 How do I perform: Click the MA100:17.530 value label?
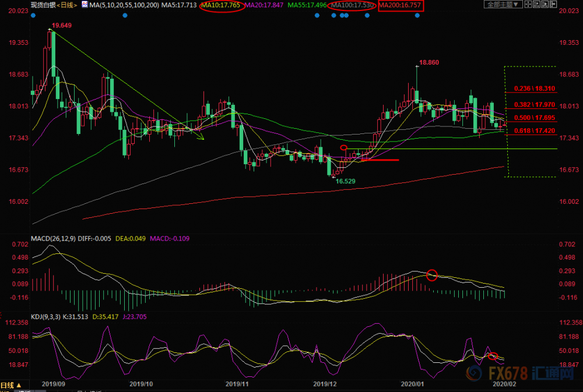352,5
